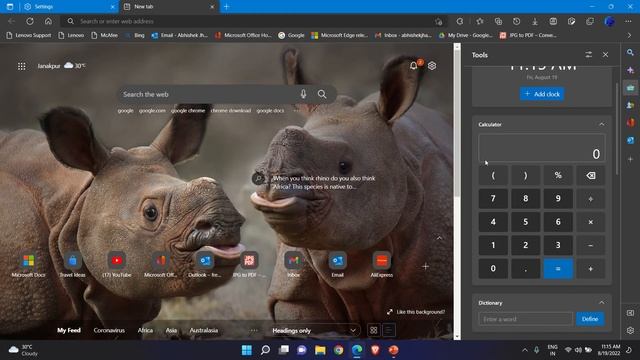Select the Africa feed tab
The height and width of the screenshot is (360, 640).
pos(145,331)
